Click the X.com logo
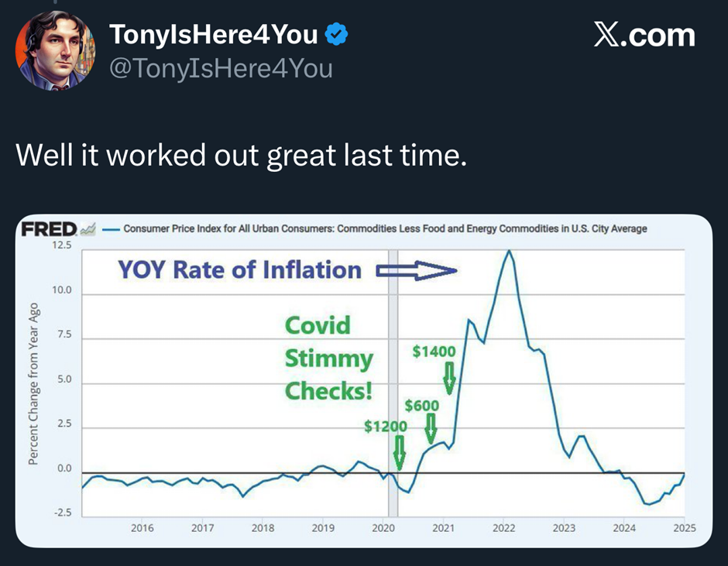Screen dimensions: 728x566 (644, 35)
